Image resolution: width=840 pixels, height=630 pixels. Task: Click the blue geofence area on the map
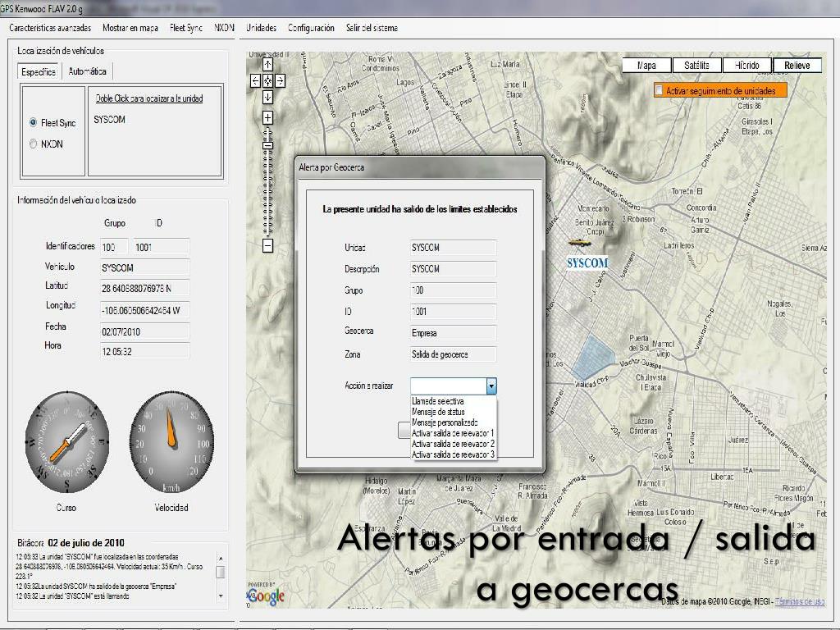594,358
